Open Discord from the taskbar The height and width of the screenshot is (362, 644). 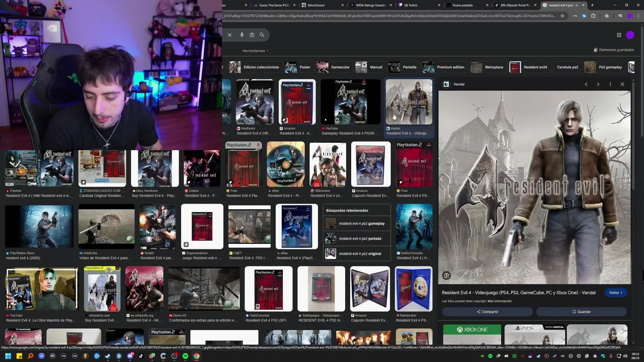coord(130,356)
